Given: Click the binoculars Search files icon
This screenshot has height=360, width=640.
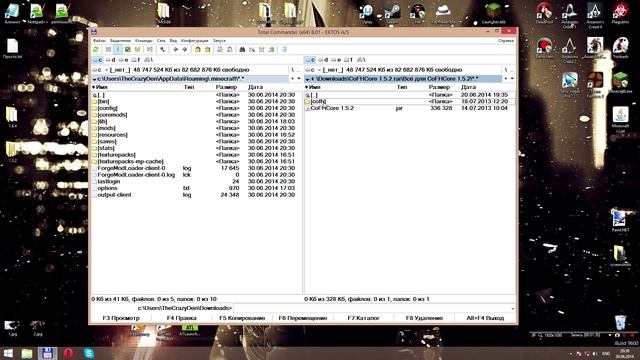Looking at the screenshot, I should point(242,49).
